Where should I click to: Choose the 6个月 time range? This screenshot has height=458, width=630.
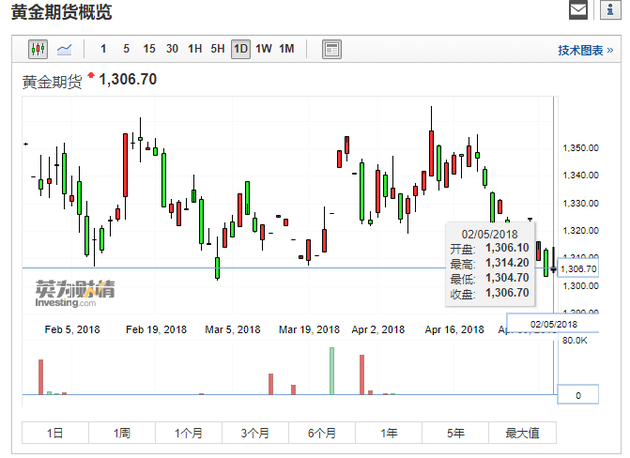click(322, 433)
